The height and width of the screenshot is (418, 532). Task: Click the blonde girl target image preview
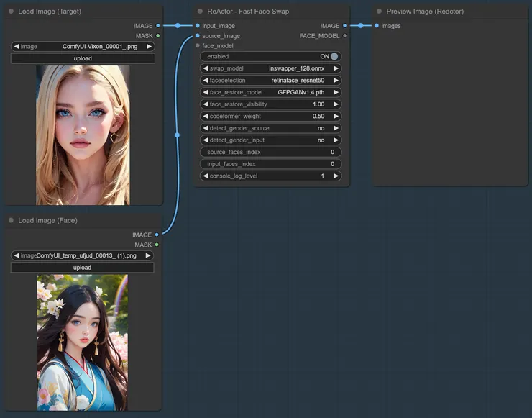tap(83, 135)
